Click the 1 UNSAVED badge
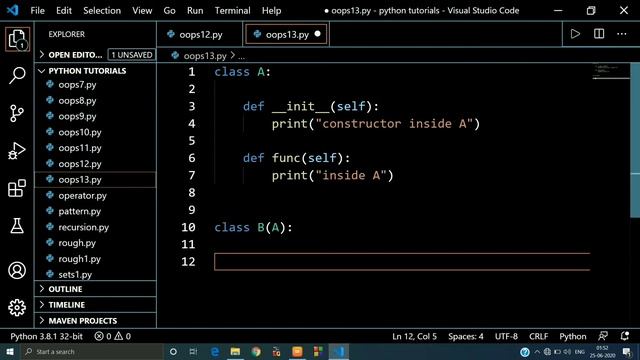 (131, 55)
